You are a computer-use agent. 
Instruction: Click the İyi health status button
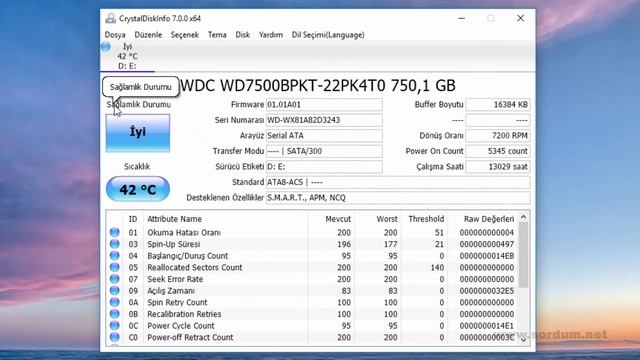coord(138,133)
